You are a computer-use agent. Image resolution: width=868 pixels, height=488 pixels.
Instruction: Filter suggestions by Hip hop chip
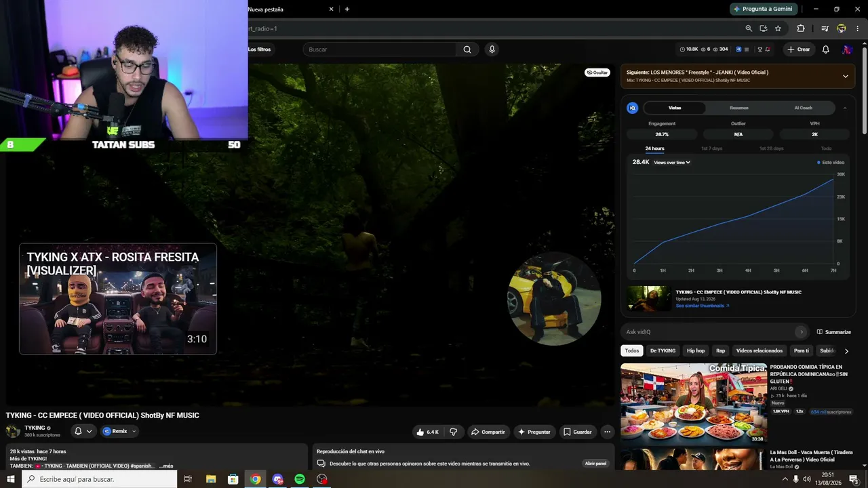click(696, 351)
